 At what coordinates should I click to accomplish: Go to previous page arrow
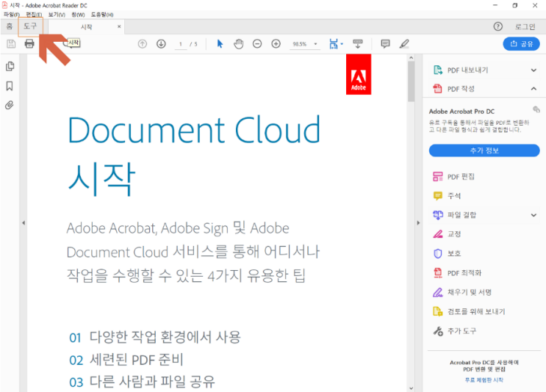point(143,44)
